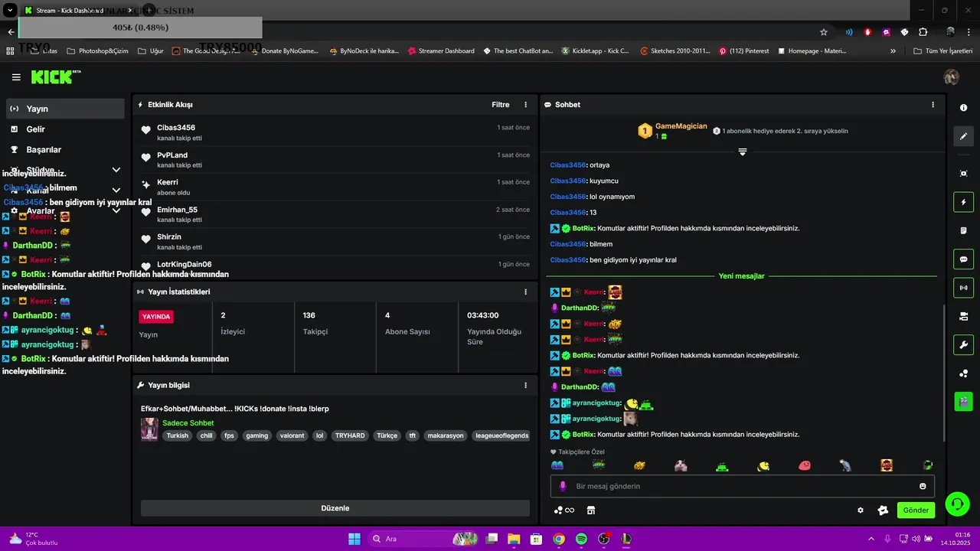The image size is (980, 551).
Task: Bookmark this page with the star icon
Action: 824,32
